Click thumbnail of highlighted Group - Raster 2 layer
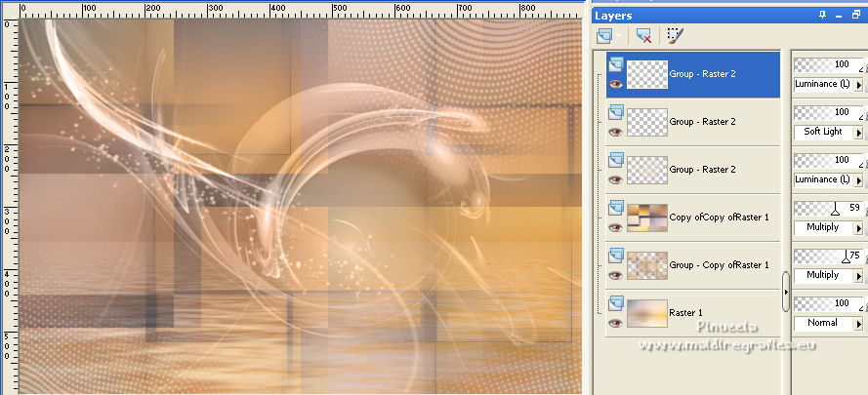 (x=647, y=74)
